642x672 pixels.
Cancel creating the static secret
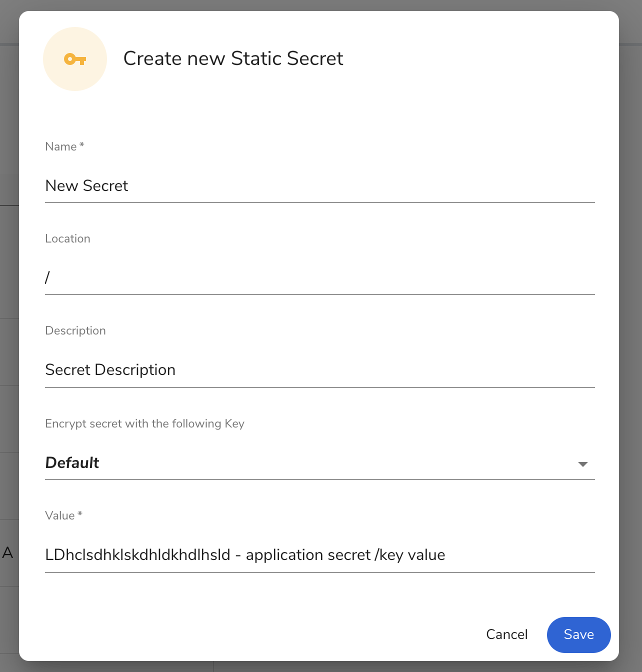[x=507, y=634]
